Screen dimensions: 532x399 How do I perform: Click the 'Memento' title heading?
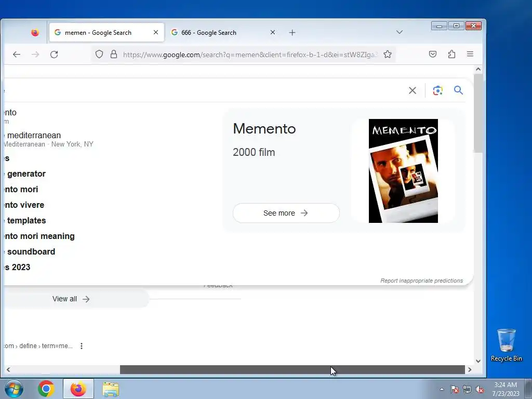(264, 129)
